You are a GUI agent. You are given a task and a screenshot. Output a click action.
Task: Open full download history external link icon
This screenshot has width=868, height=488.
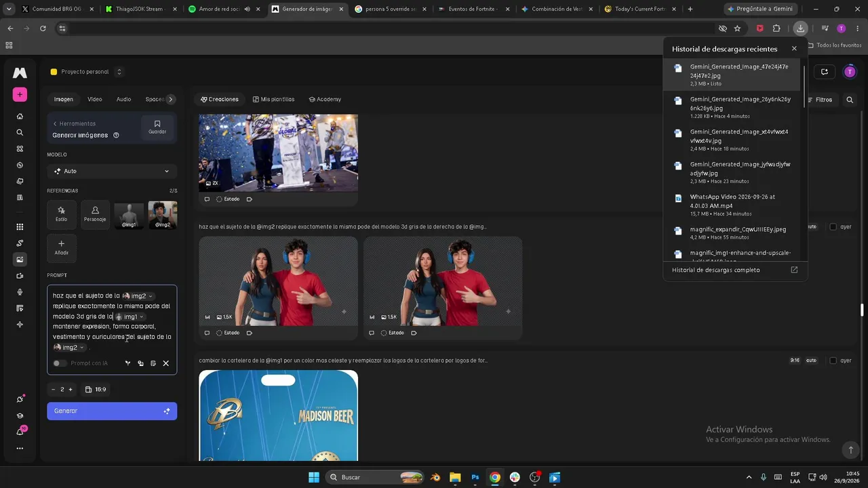point(794,270)
